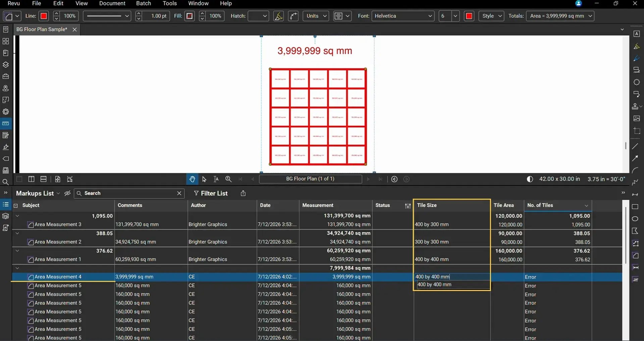The width and height of the screenshot is (644, 341).
Task: Open the Layers panel icon
Action: [5, 65]
